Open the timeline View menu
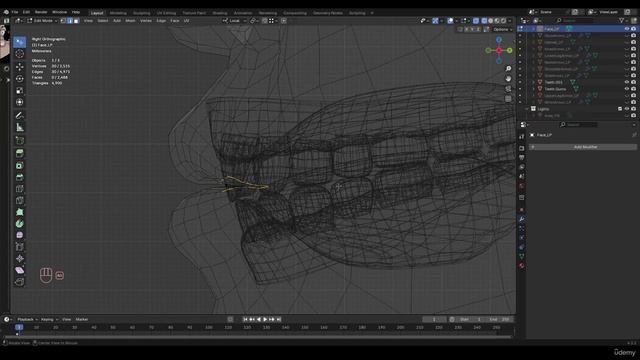640x360 pixels. [67, 319]
